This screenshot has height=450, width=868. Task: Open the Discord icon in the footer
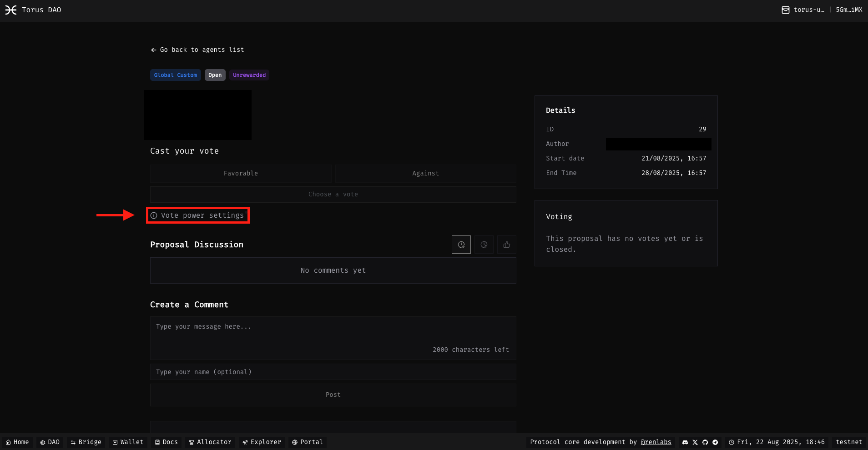pyautogui.click(x=685, y=442)
